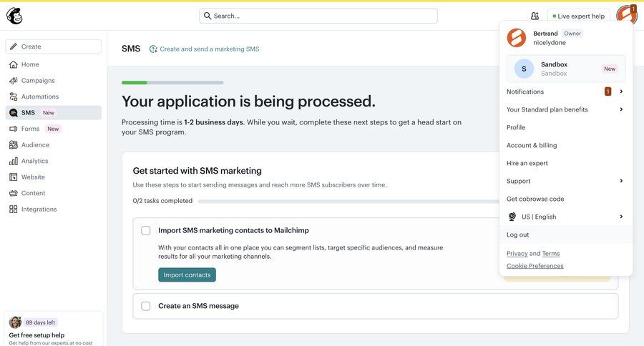This screenshot has width=644, height=346.
Task: Open the Privacy link
Action: coord(517,253)
